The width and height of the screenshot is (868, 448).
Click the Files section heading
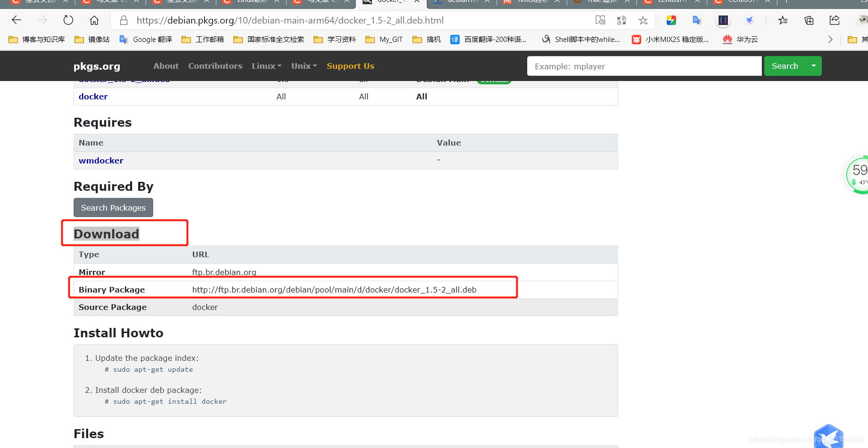tap(89, 434)
